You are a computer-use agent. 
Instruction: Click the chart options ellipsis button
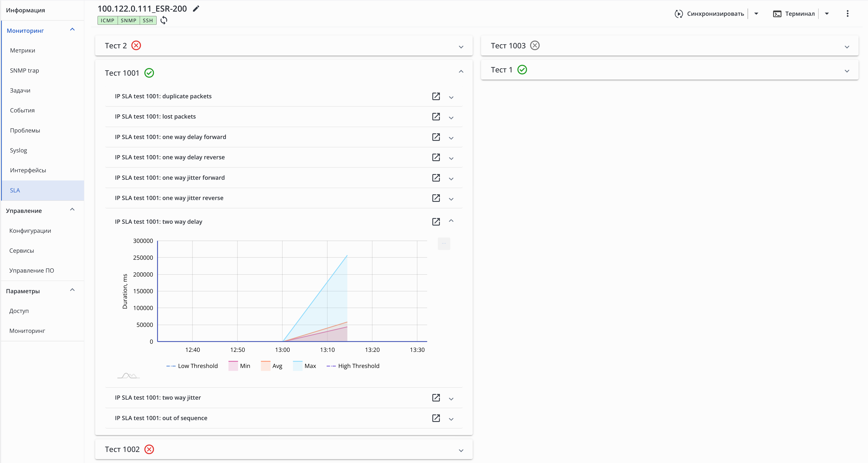tap(444, 243)
